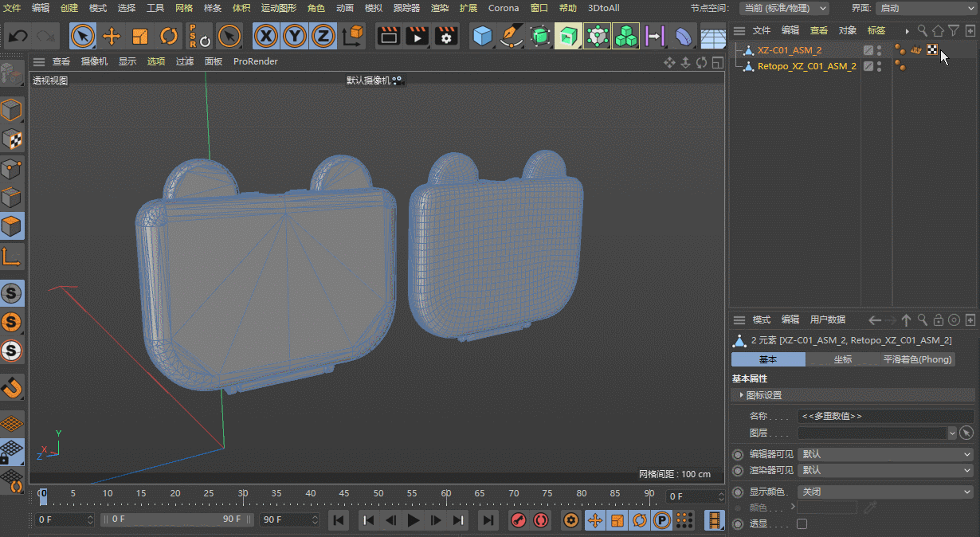Select the Retopo_XZ_C01_ASM_2 object in the list
Viewport: 980px width, 537px height.
point(806,66)
